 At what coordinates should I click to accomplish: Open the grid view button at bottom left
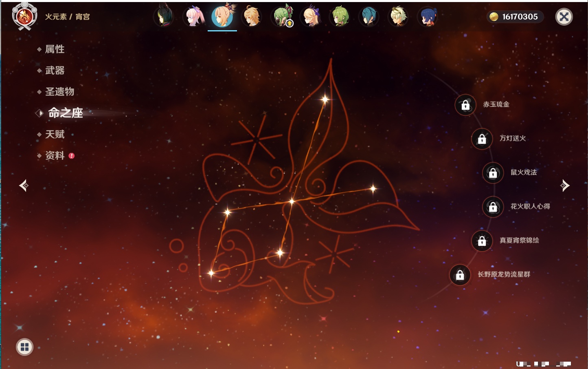click(24, 347)
